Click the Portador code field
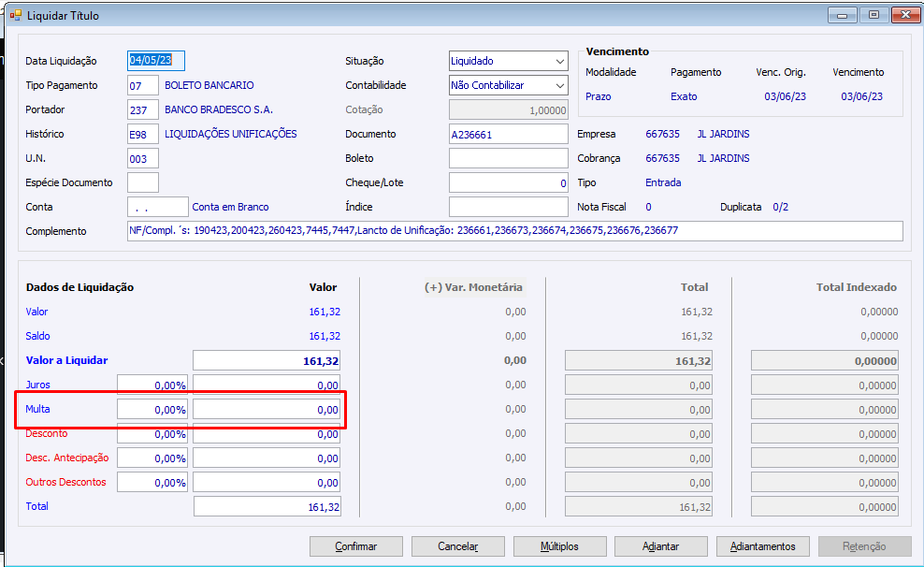924x567 pixels. tap(142, 109)
